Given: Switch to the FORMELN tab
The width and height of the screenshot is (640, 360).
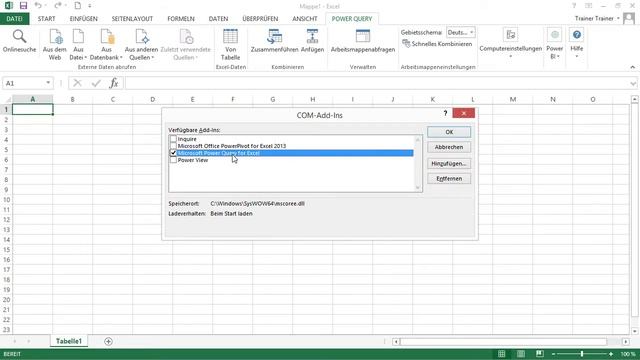Looking at the screenshot, I should (x=181, y=19).
